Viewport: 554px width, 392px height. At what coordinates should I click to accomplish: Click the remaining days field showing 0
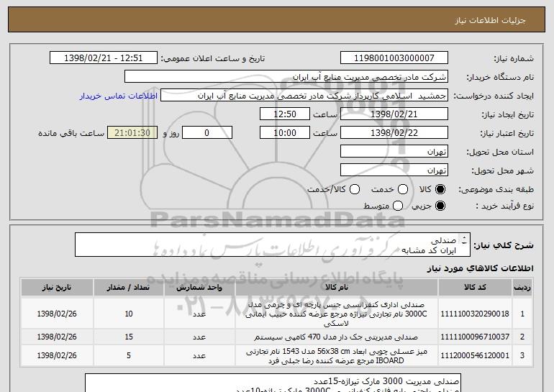pos(207,133)
